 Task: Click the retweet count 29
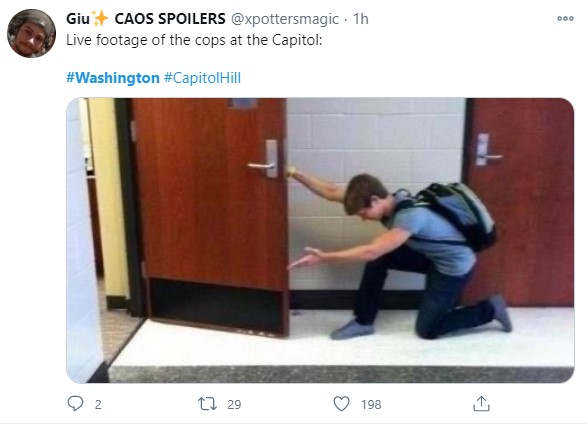[x=234, y=405]
